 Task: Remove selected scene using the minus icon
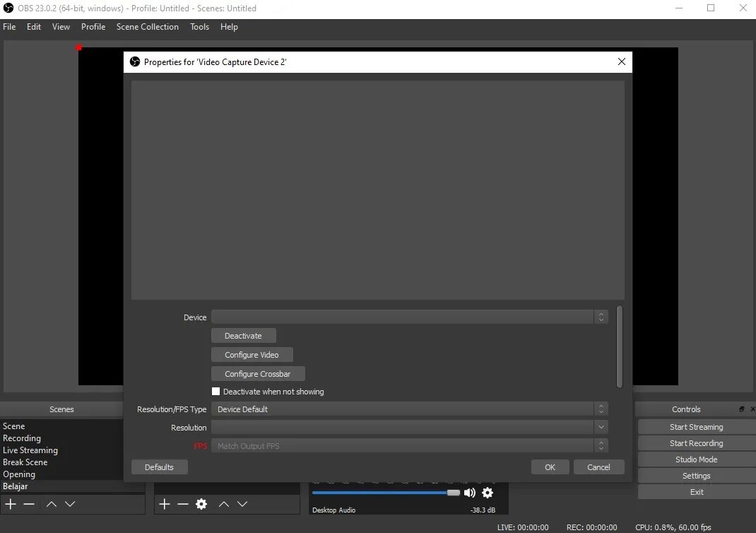click(29, 503)
